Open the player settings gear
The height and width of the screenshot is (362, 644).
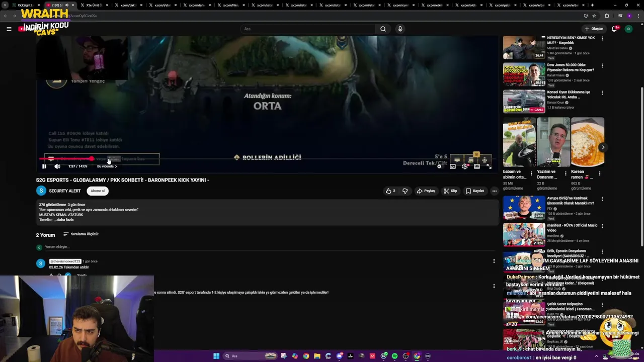(x=465, y=166)
